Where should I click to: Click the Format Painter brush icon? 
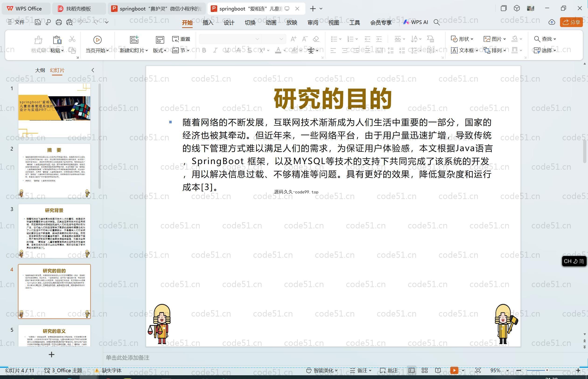[x=38, y=39]
